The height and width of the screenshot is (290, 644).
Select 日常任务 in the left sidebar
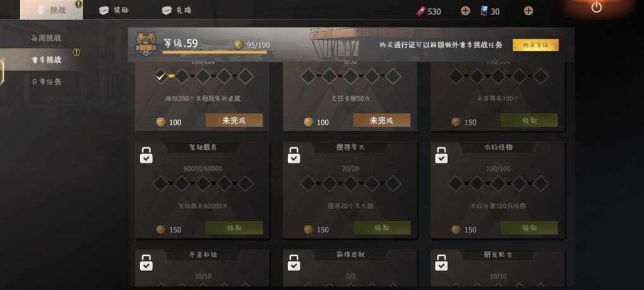(47, 82)
